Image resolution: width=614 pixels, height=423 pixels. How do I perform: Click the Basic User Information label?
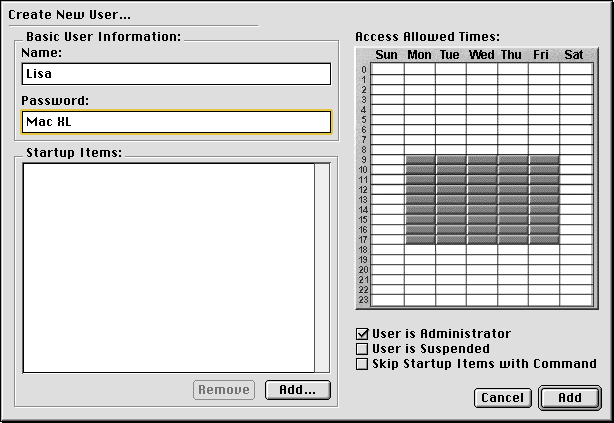point(104,36)
